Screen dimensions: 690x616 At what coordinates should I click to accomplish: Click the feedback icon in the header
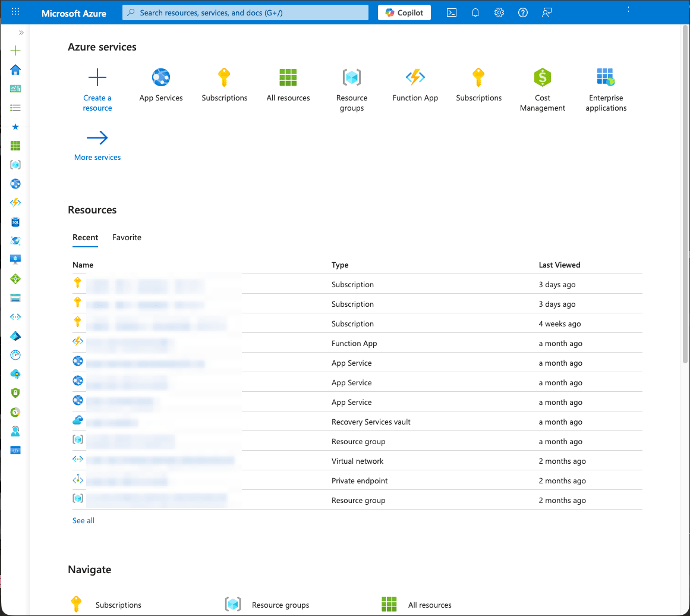(x=547, y=12)
